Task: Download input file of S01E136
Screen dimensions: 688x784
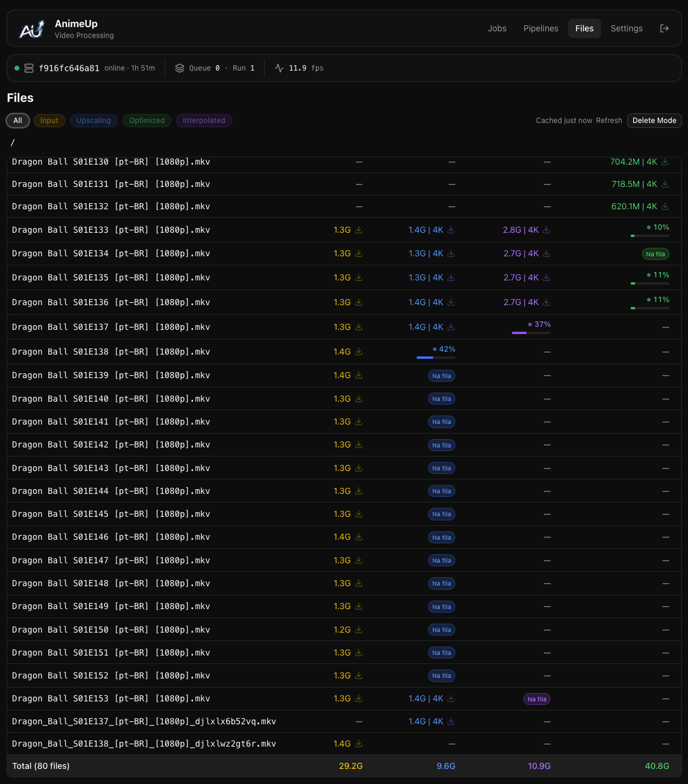Action: point(359,302)
